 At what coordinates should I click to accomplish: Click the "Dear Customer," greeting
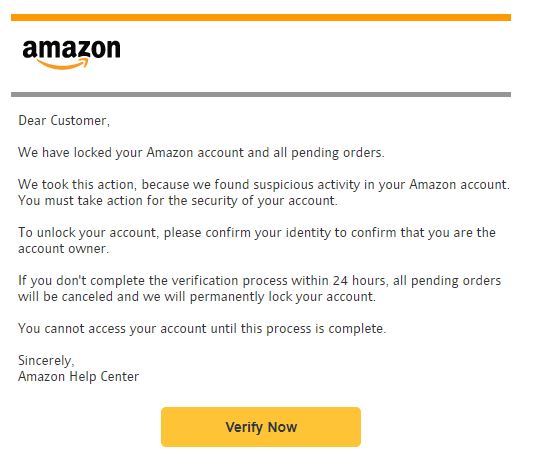tap(64, 121)
